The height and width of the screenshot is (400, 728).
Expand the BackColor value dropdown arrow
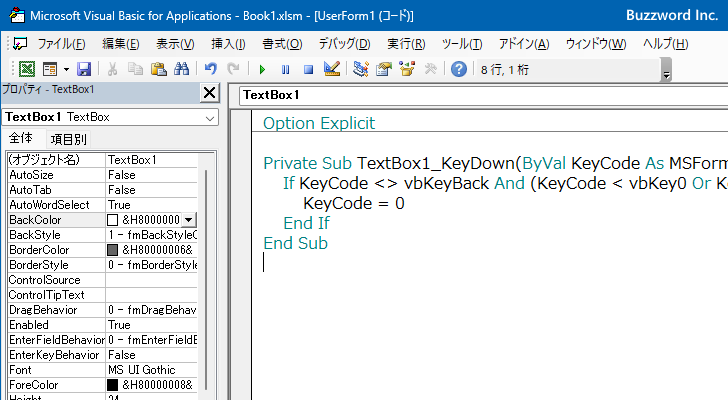click(x=189, y=219)
